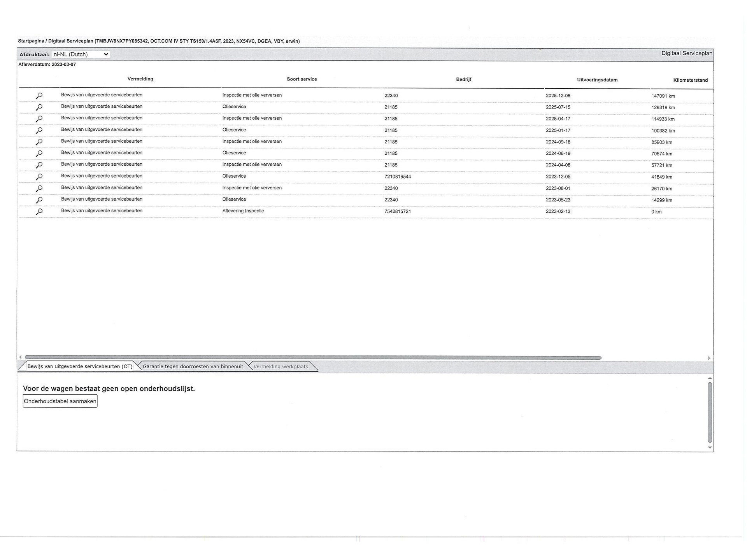
Task: Select Bewijs van uitgevoerde servicebeurten (OT) tab
Action: tap(79, 366)
